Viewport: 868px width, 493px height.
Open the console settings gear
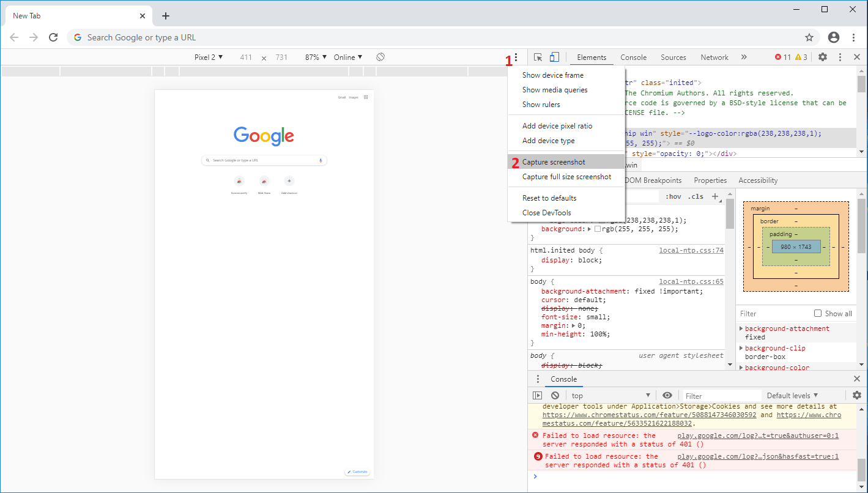856,395
